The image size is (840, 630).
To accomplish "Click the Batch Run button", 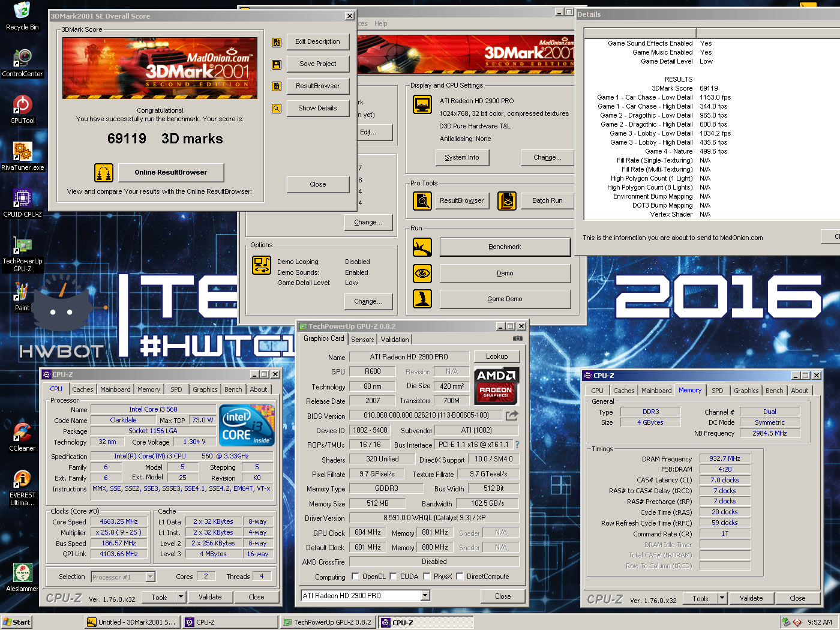I will click(547, 201).
